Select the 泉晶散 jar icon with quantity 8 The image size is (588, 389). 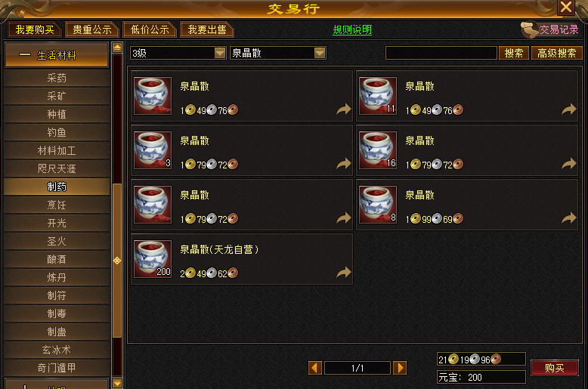point(378,205)
